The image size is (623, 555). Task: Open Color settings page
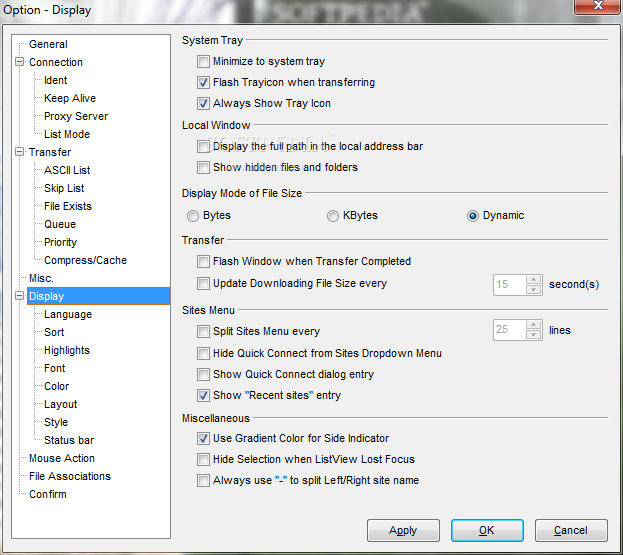tap(56, 386)
